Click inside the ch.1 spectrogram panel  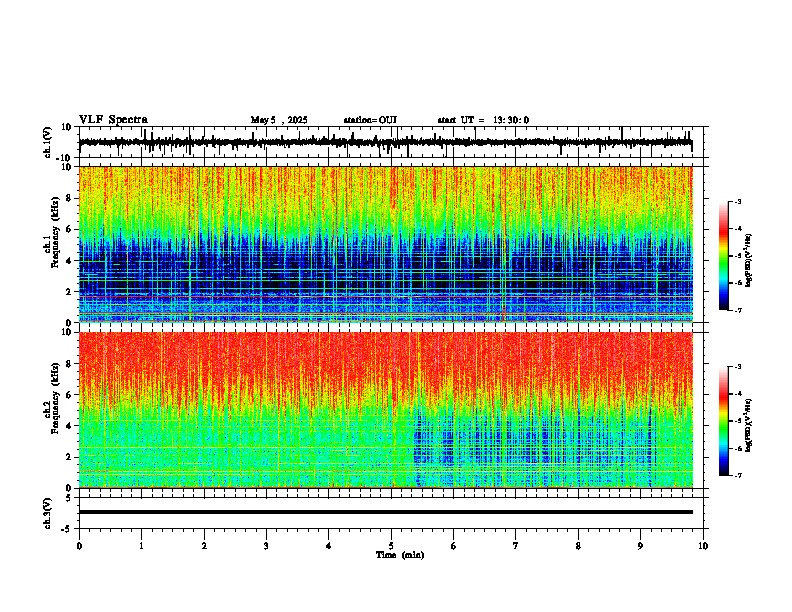(x=386, y=244)
